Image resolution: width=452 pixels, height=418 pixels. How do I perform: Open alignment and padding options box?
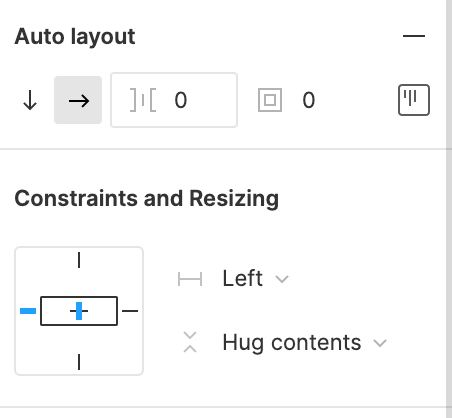414,100
